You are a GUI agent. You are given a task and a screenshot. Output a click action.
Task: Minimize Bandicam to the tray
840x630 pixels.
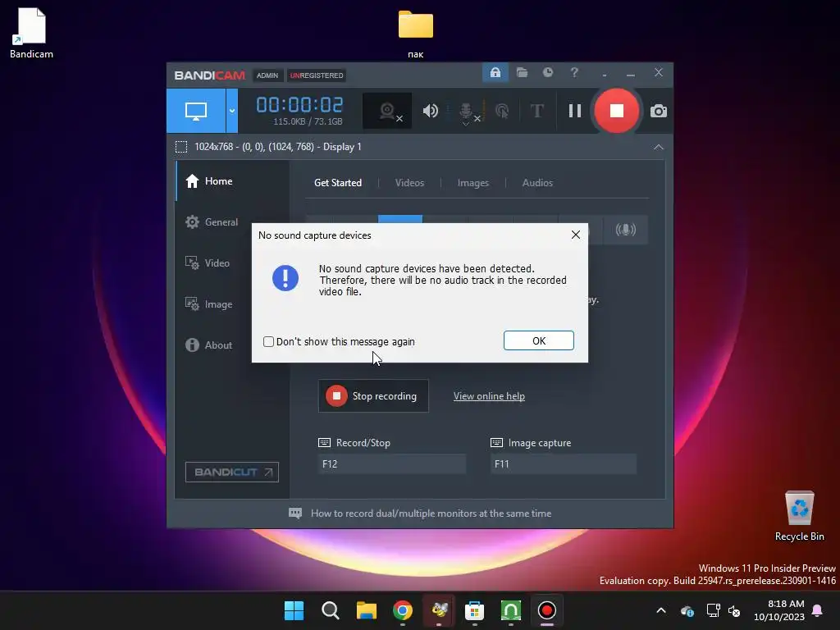605,73
